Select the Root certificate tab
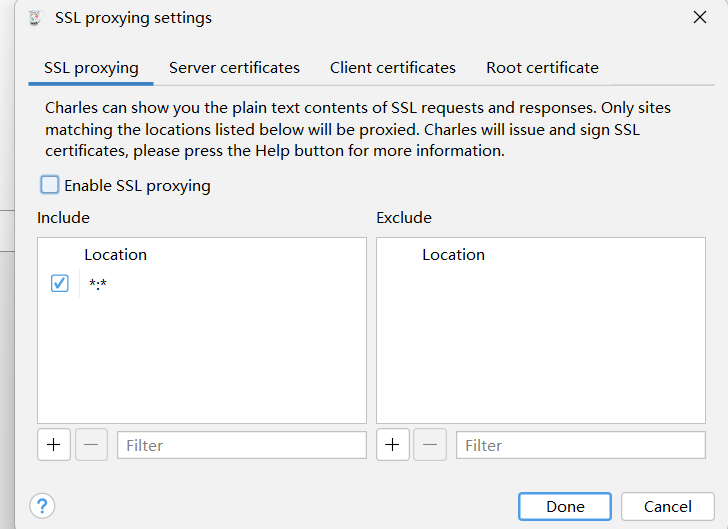 pyautogui.click(x=542, y=68)
